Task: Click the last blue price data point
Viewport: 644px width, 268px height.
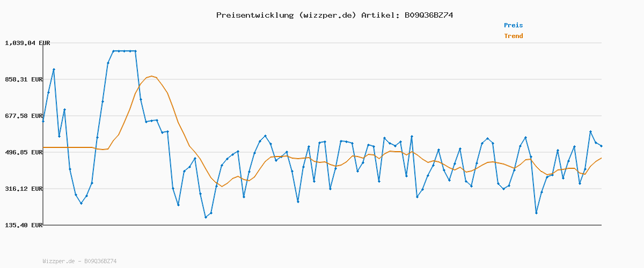Action: pos(601,146)
